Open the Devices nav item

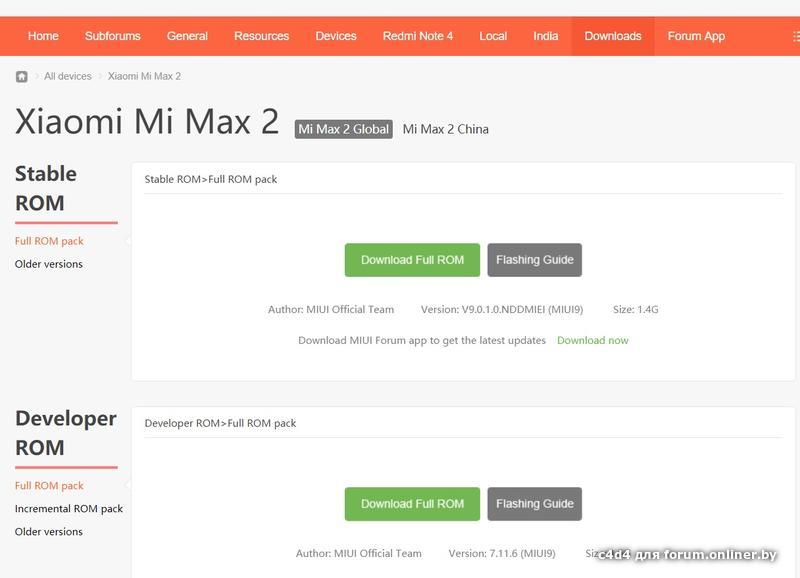click(336, 36)
